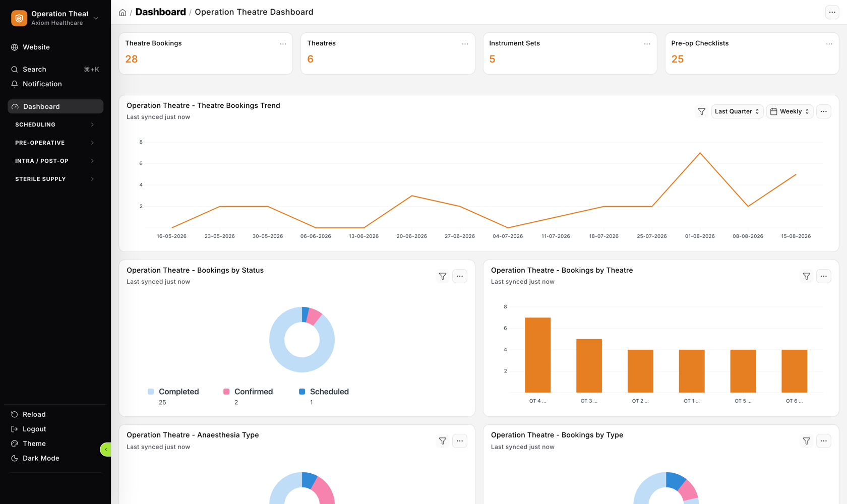Image resolution: width=847 pixels, height=504 pixels.
Task: Click the Dark Mode moon icon
Action: 15,458
